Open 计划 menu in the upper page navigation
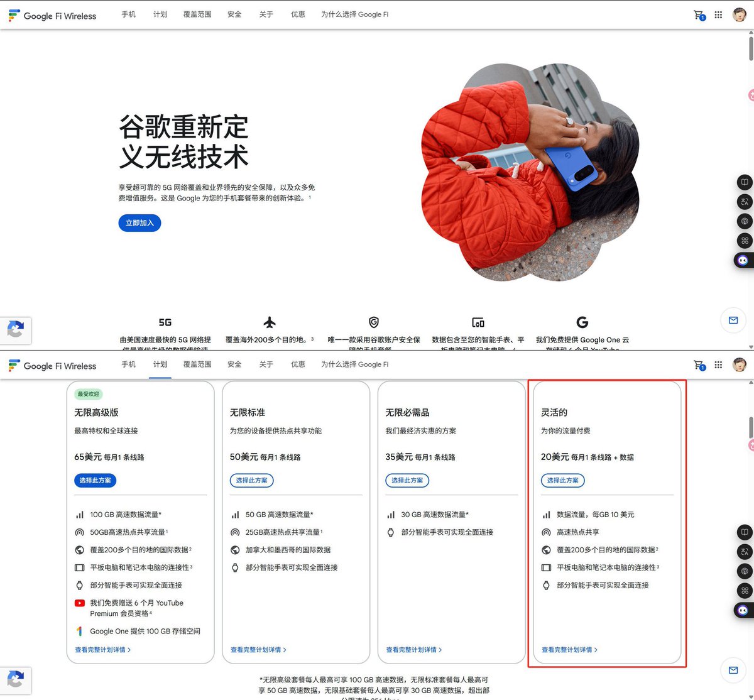This screenshot has height=700, width=754. 160,14
